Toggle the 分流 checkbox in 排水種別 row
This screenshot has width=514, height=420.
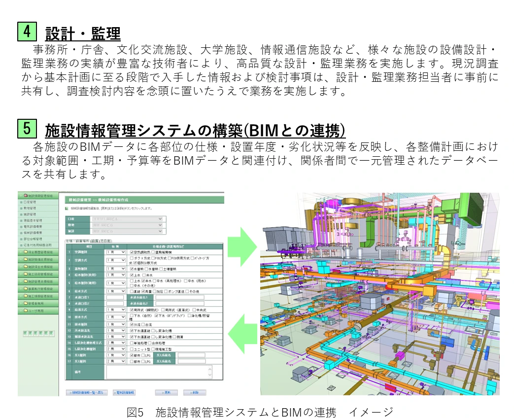point(131,324)
